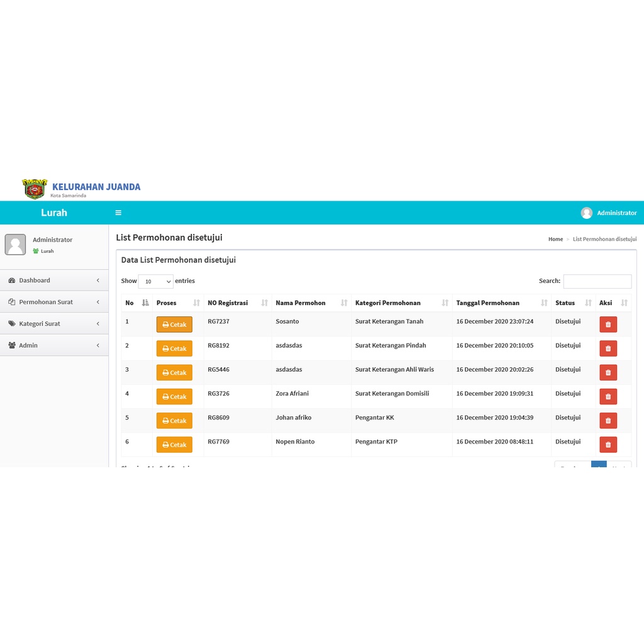Screen dimensions: 644x644
Task: Expand the Admin submenu chevron
Action: click(97, 345)
